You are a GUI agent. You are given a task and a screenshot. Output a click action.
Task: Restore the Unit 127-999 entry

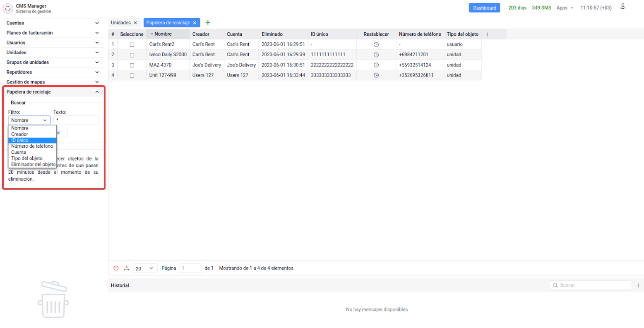pos(376,75)
